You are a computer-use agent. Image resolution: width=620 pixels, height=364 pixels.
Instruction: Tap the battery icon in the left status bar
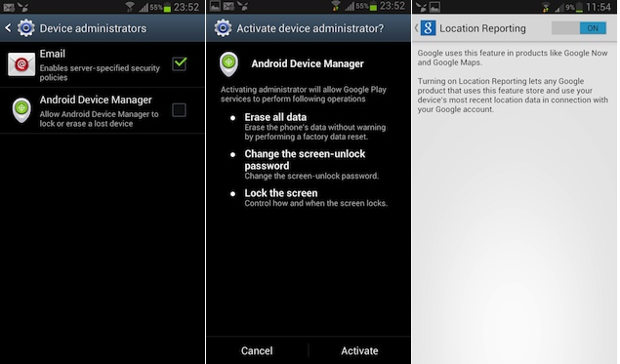pos(167,7)
